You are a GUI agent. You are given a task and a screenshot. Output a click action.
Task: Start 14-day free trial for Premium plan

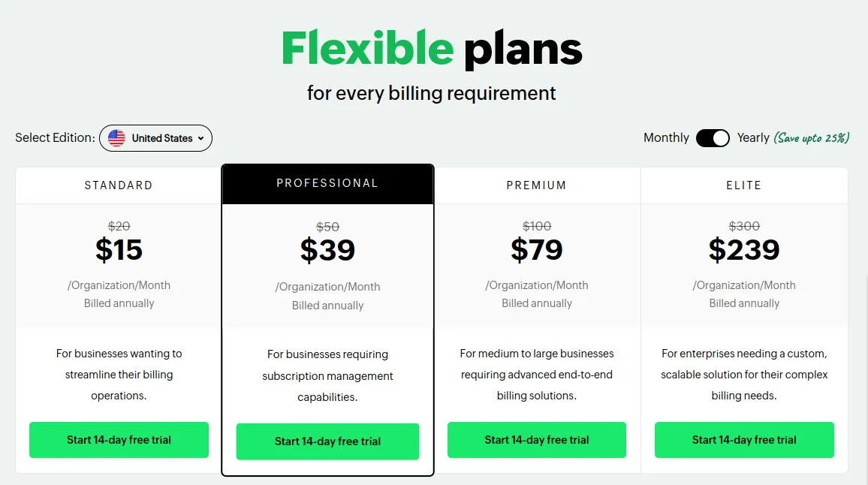pyautogui.click(x=537, y=440)
